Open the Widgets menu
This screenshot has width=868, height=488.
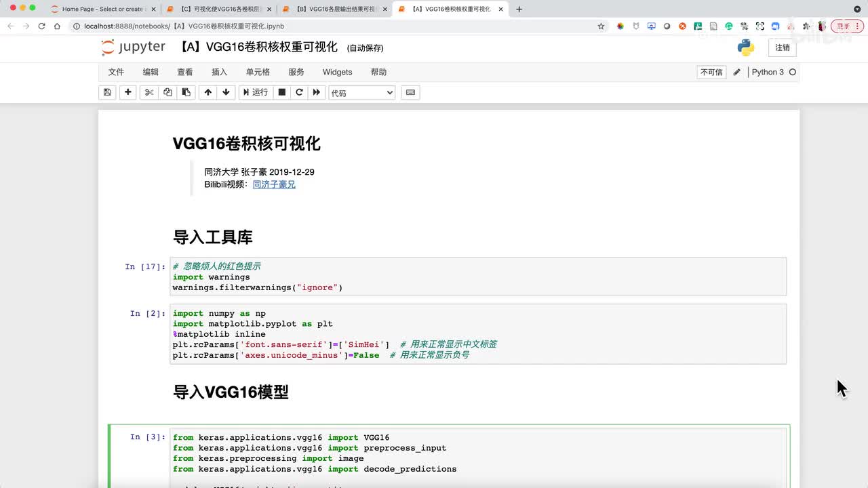click(337, 72)
